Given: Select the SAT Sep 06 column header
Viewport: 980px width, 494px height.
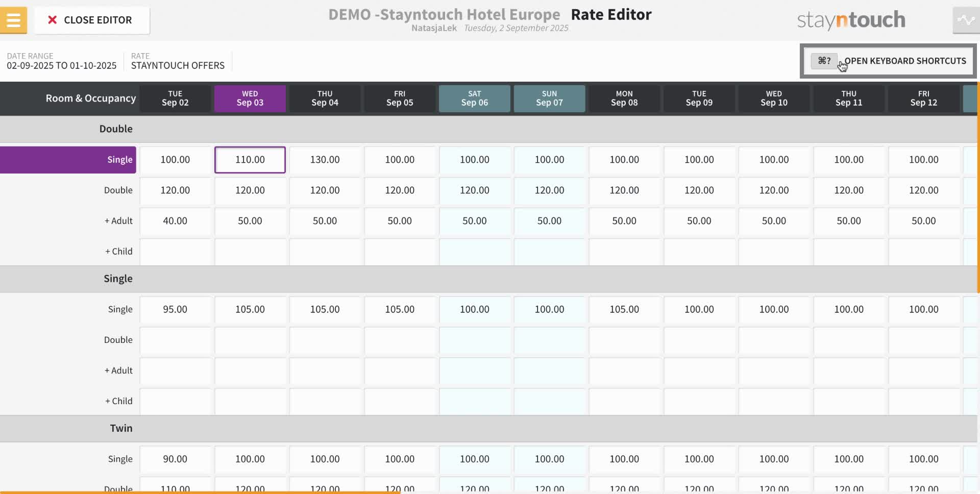Looking at the screenshot, I should pyautogui.click(x=475, y=98).
